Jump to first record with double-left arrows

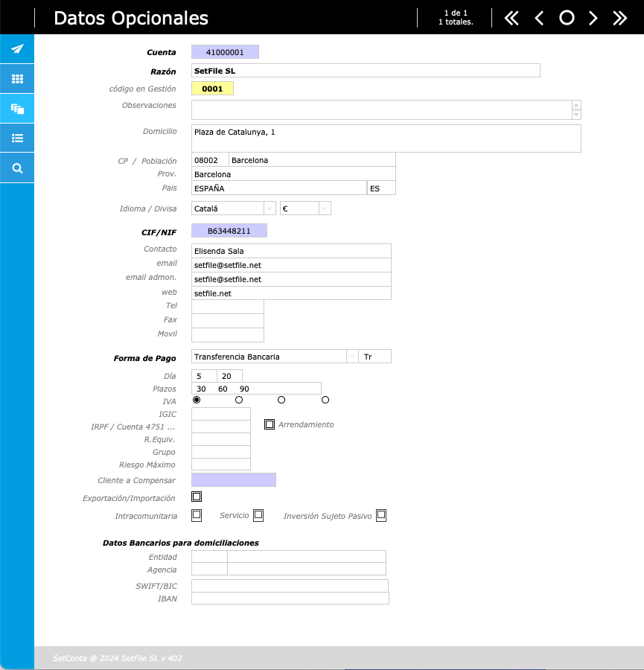[511, 19]
